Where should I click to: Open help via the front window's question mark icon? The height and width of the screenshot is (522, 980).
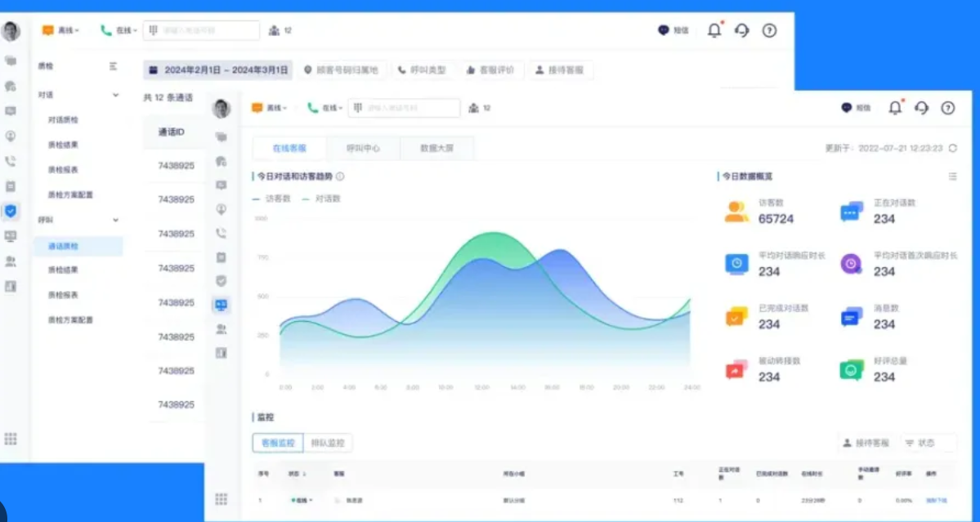947,108
